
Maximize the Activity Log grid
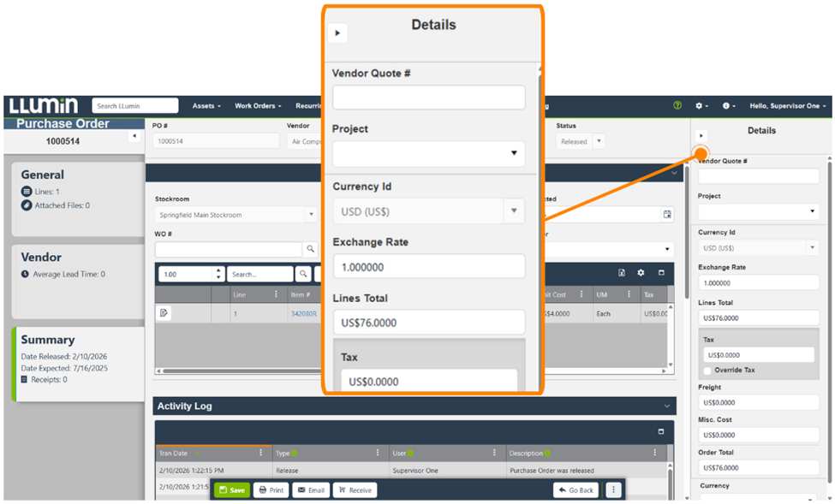click(661, 431)
